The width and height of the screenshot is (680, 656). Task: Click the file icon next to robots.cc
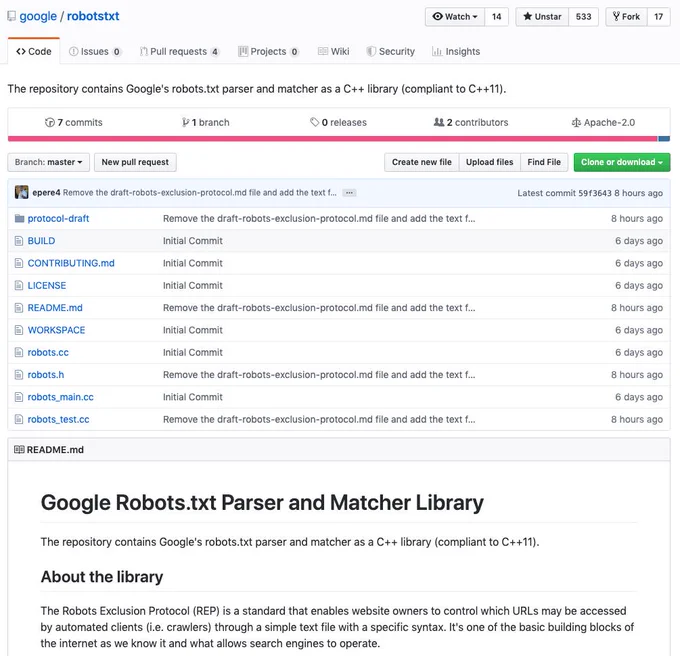(19, 352)
